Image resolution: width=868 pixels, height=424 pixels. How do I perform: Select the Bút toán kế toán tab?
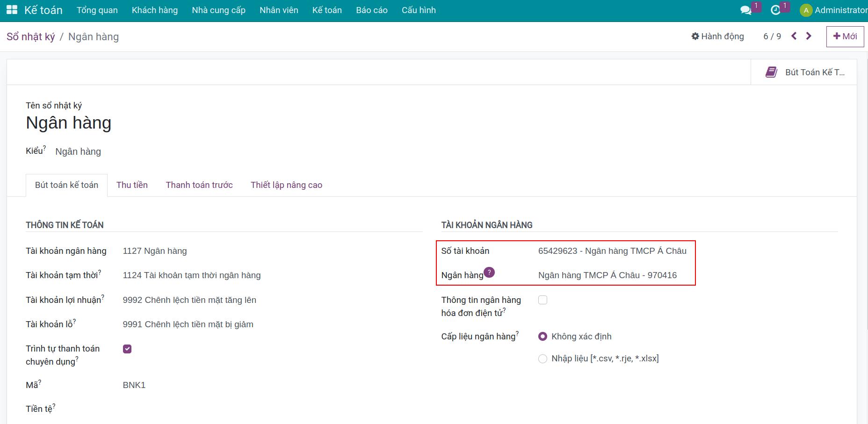pyautogui.click(x=66, y=185)
